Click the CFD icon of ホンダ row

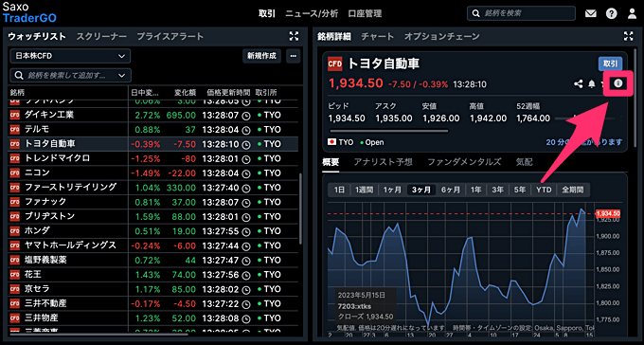[15, 231]
